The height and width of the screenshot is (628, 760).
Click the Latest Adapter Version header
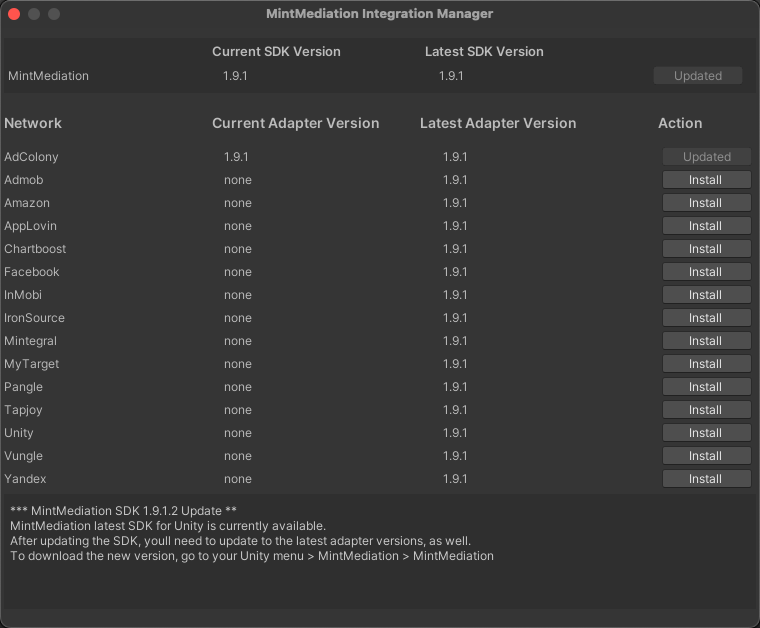pos(498,123)
